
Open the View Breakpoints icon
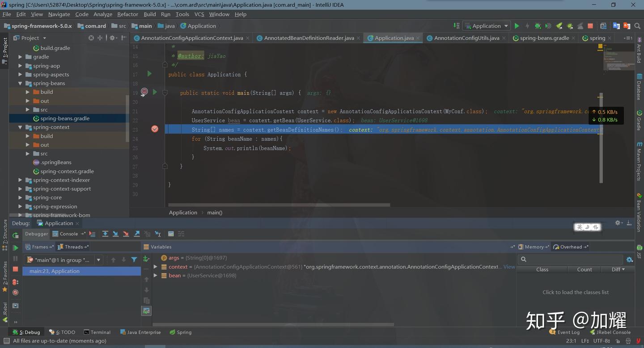click(15, 282)
